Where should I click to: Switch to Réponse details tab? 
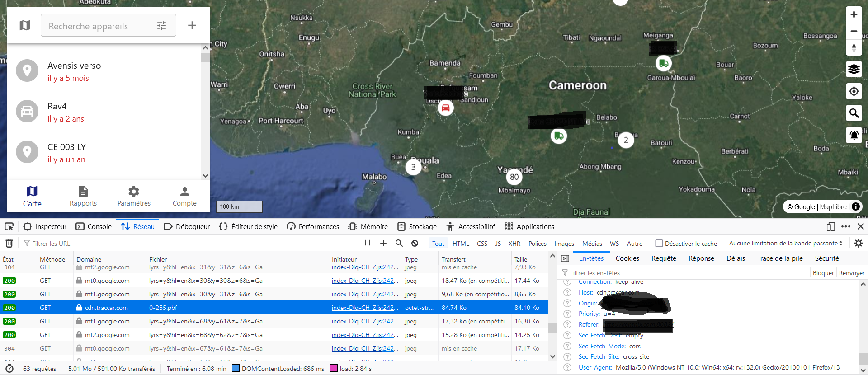coord(701,258)
